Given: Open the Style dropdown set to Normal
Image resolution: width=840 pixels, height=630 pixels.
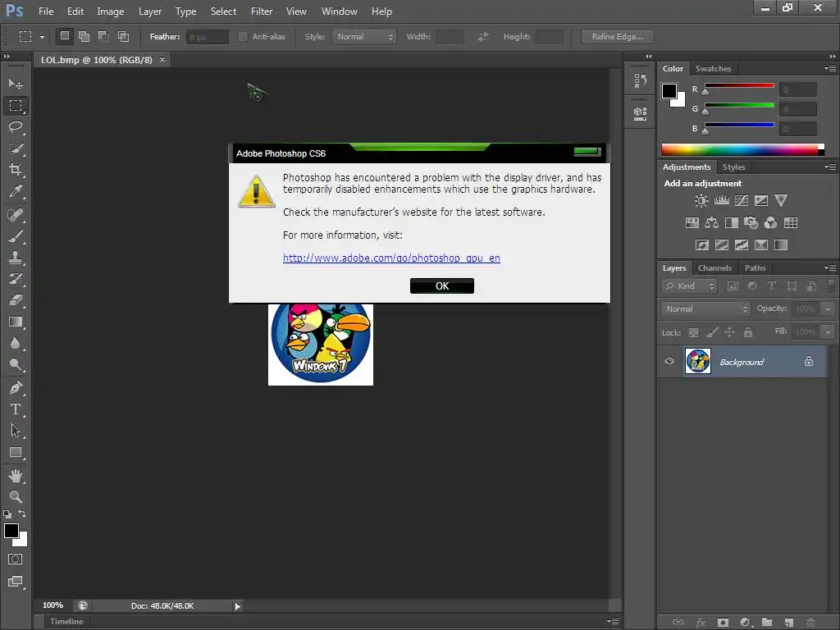Looking at the screenshot, I should coord(363,36).
